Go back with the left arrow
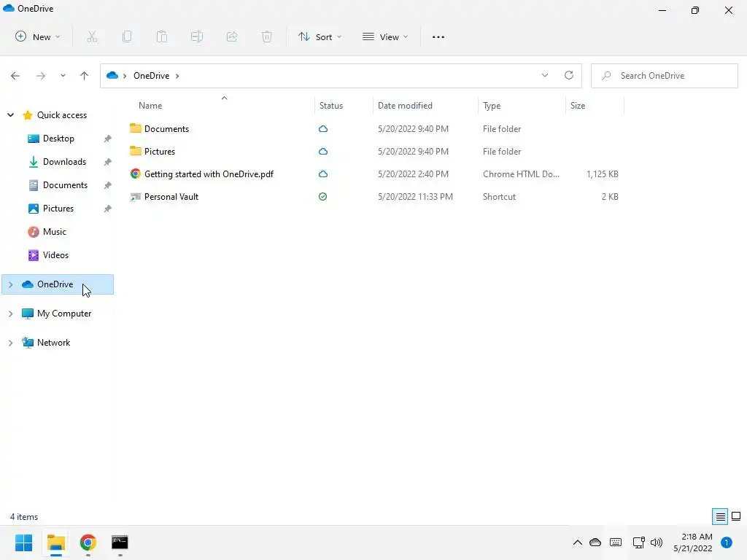747x560 pixels. 15,76
